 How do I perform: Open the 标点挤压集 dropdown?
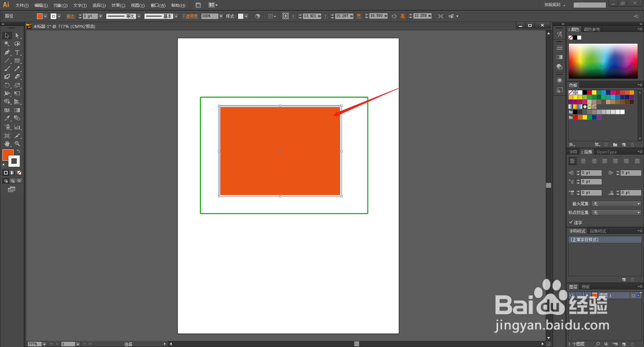[616, 212]
